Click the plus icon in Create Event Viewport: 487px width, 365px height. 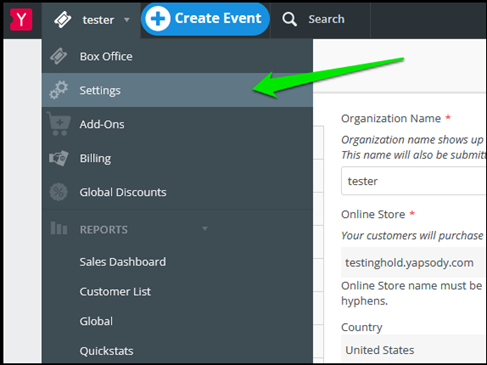(x=158, y=19)
